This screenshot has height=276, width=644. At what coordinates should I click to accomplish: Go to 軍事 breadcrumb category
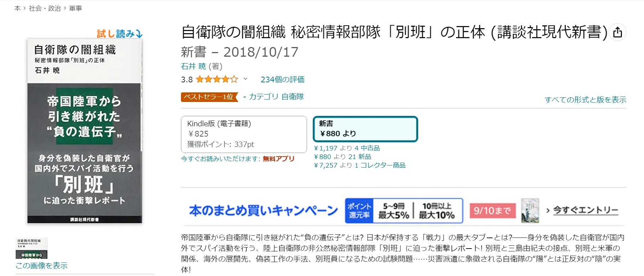(x=76, y=8)
